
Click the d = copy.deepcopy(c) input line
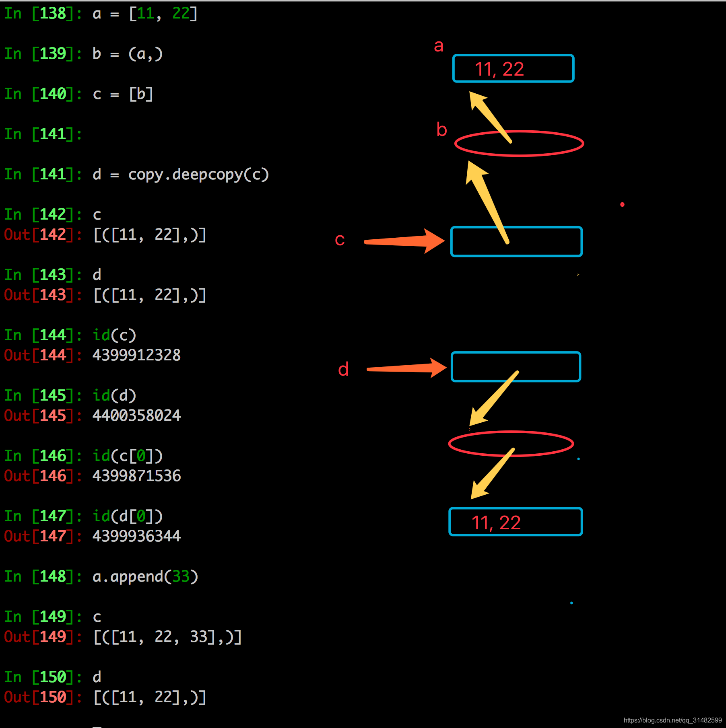tap(180, 175)
